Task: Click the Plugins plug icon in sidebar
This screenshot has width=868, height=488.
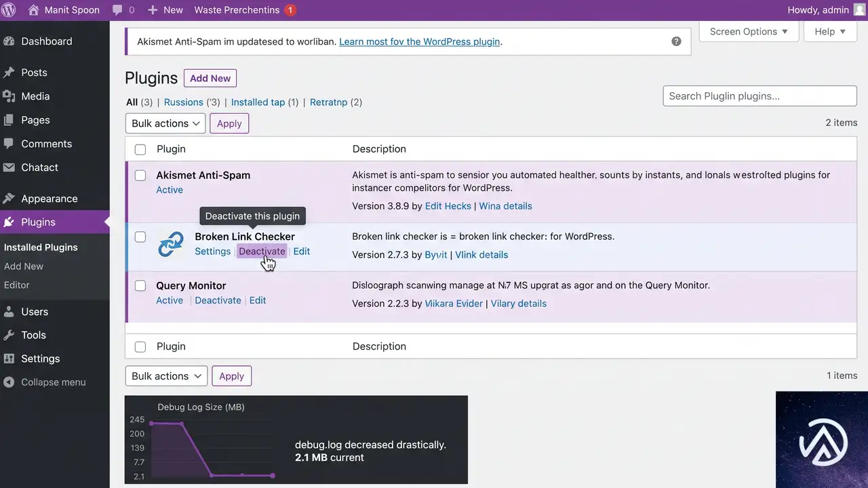Action: [9, 222]
